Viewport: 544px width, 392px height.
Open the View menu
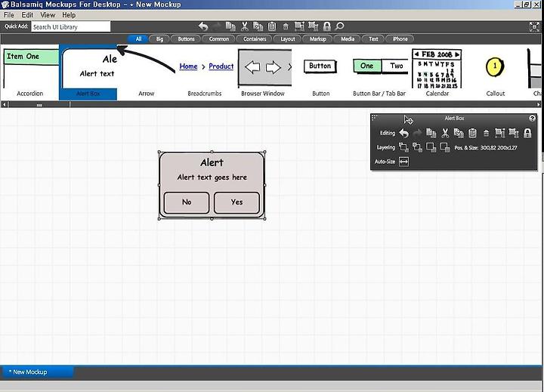point(48,15)
